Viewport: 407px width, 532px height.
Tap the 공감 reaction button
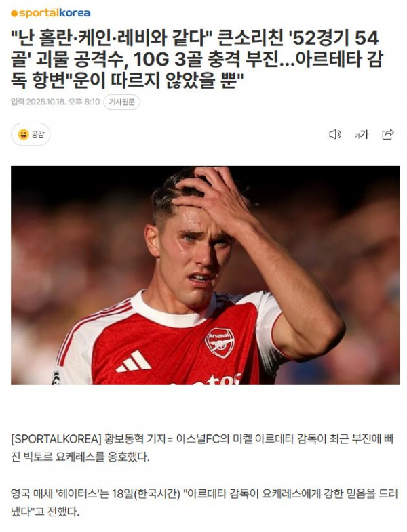(31, 134)
